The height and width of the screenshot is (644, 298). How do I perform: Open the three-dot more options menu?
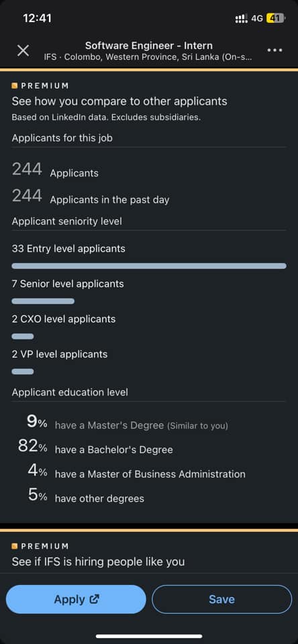click(275, 50)
